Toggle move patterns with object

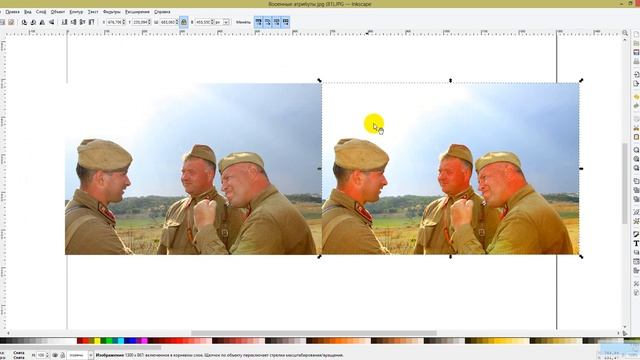click(286, 22)
